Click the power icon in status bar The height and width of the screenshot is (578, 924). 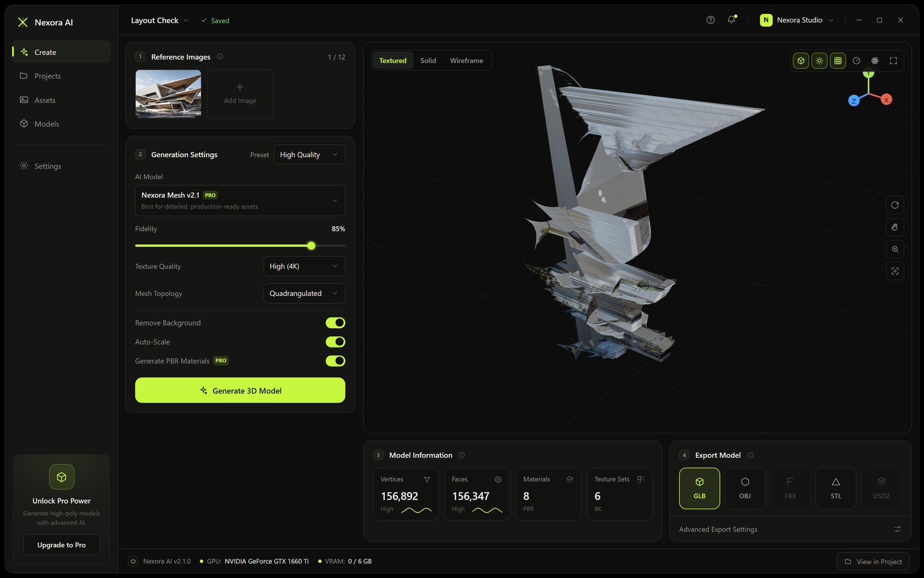coord(133,561)
